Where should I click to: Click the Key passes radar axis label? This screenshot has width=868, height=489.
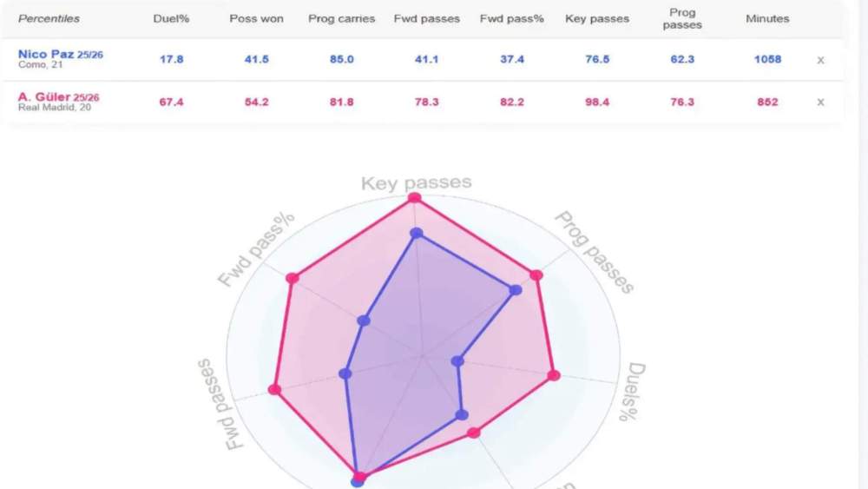click(x=416, y=182)
